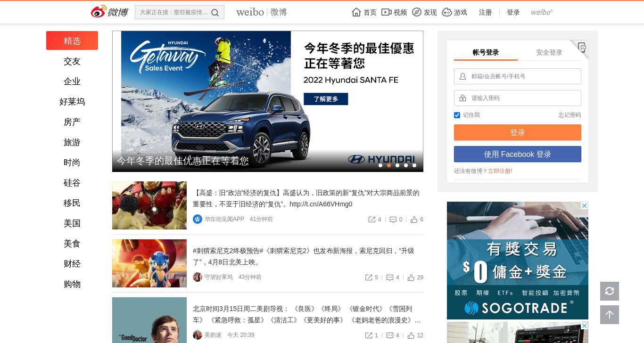Image resolution: width=644 pixels, height=343 pixels.
Task: Select the third carousel dot
Action: tap(397, 165)
